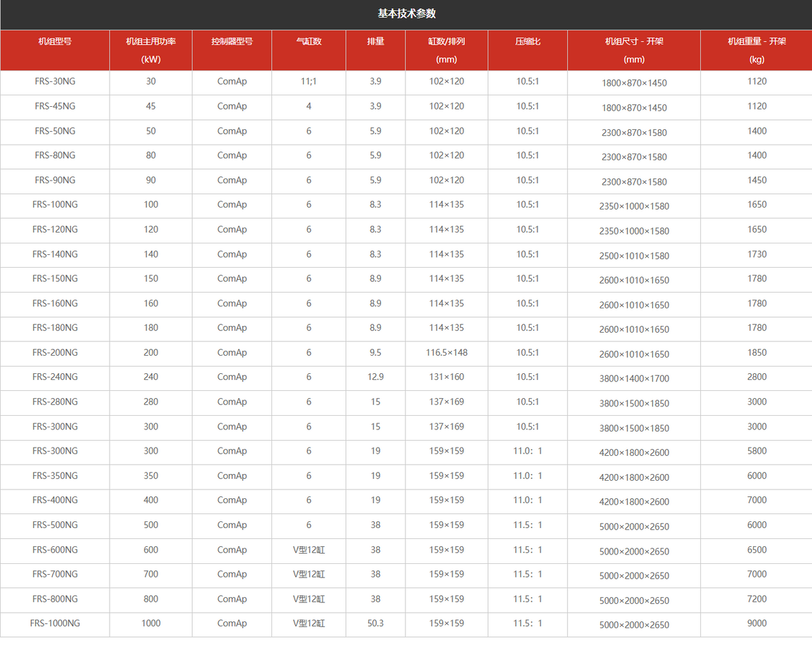Select model name FRS-280NG
812x664 pixels.
55,402
